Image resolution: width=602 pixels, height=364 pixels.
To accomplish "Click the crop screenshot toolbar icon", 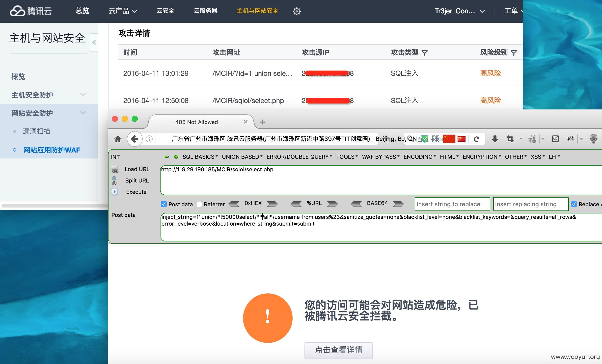I will [510, 139].
